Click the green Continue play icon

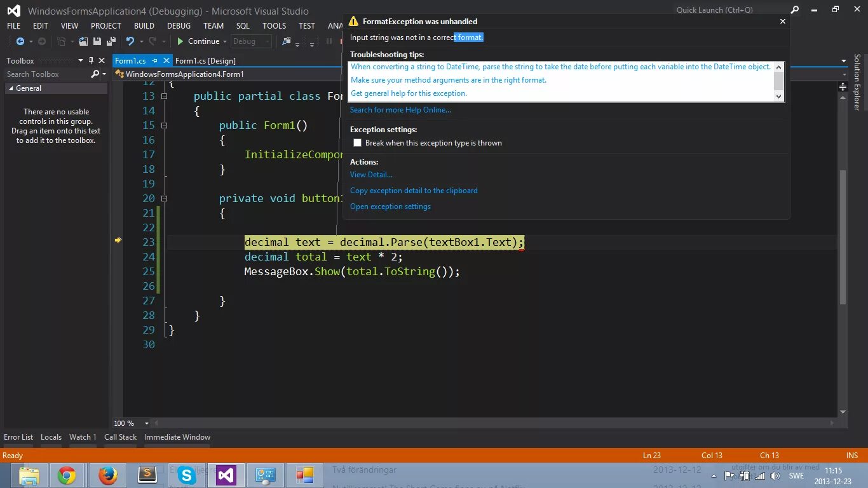pyautogui.click(x=180, y=41)
